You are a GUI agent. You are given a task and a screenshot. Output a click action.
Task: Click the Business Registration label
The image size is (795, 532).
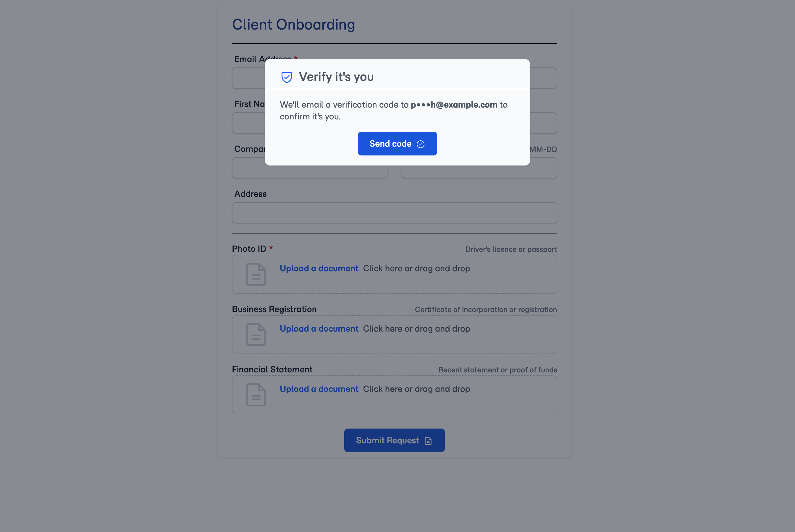(x=274, y=309)
